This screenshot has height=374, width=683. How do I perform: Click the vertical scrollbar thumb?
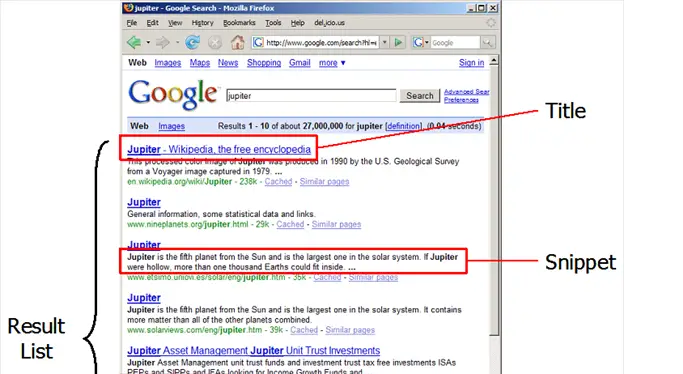pyautogui.click(x=494, y=200)
